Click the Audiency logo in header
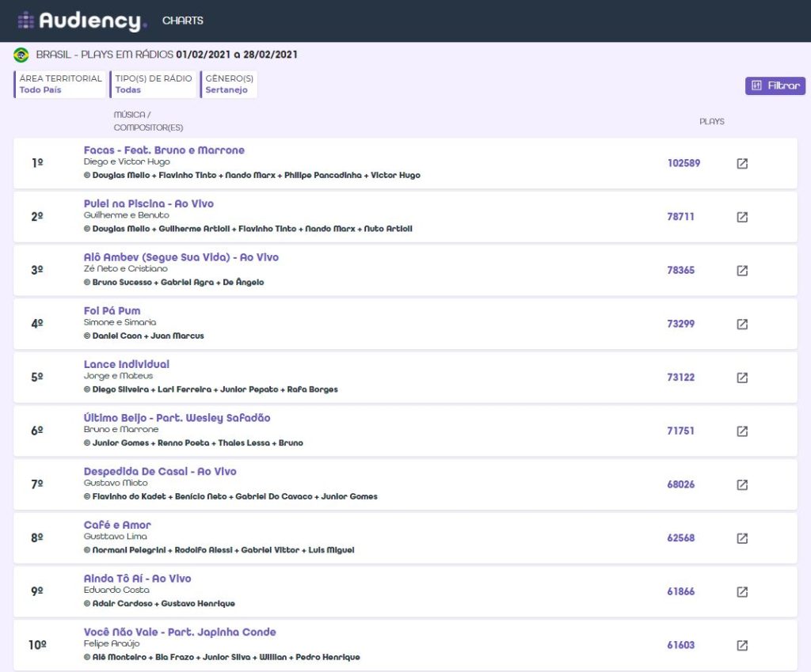811x672 pixels. tap(82, 21)
